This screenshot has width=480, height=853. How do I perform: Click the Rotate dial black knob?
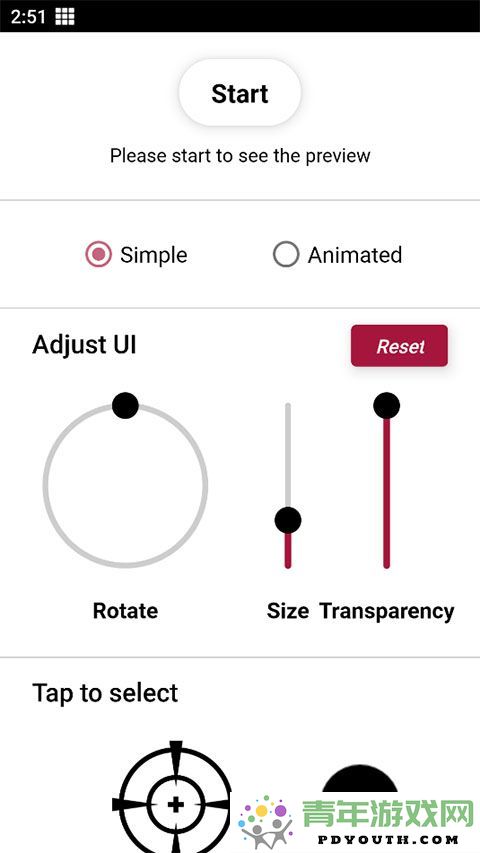tap(125, 405)
